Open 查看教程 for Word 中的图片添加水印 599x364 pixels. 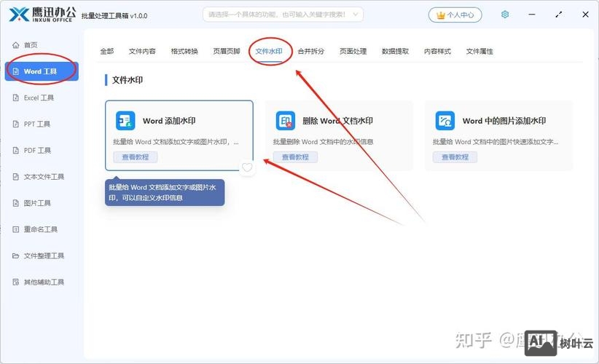tap(455, 157)
